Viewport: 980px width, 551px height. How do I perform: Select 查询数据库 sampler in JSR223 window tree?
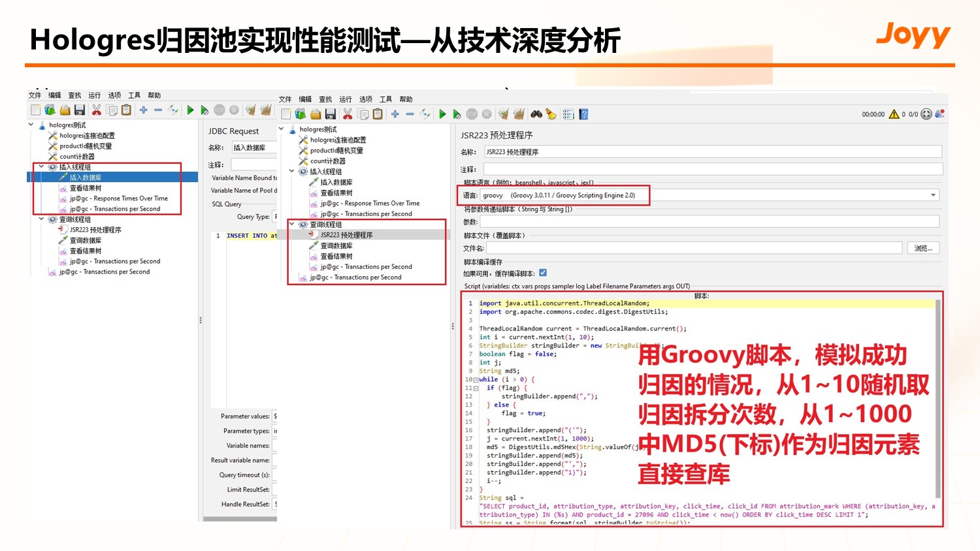336,245
